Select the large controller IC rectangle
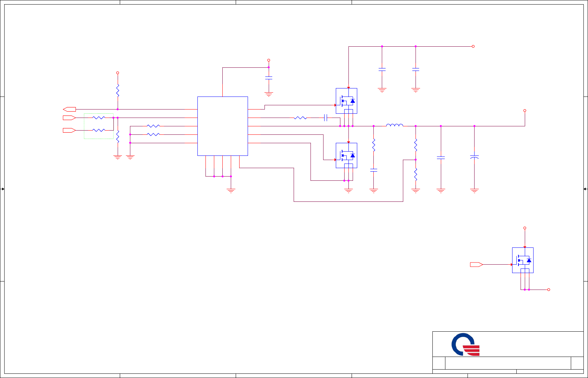 coord(223,126)
